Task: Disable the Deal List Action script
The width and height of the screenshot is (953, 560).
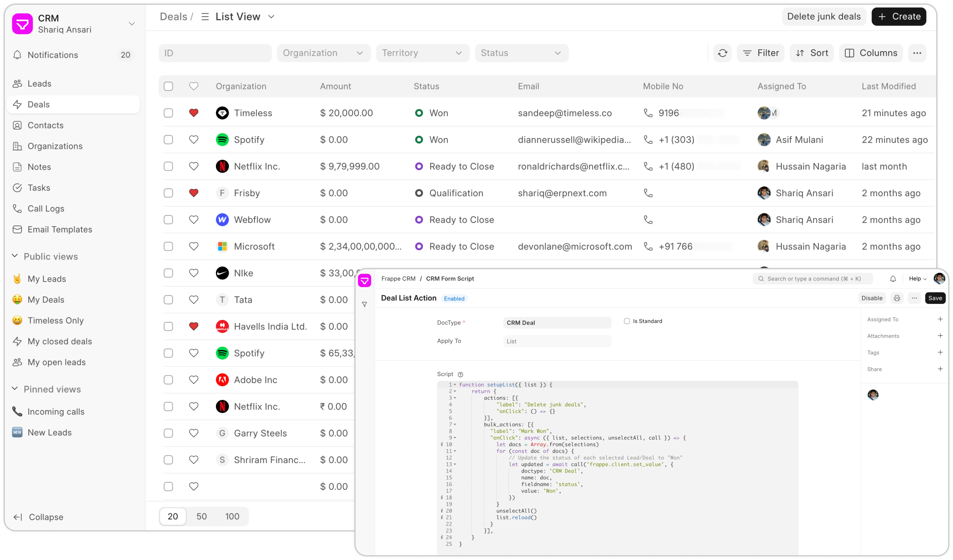Action: point(872,298)
